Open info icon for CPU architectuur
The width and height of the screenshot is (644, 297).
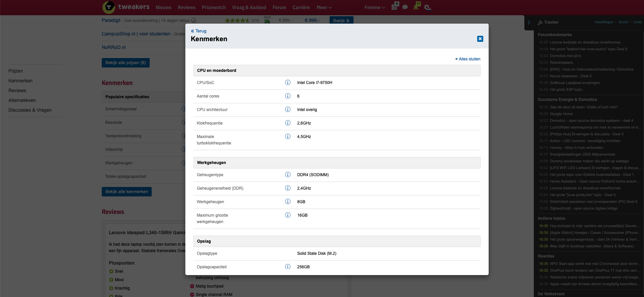click(288, 109)
